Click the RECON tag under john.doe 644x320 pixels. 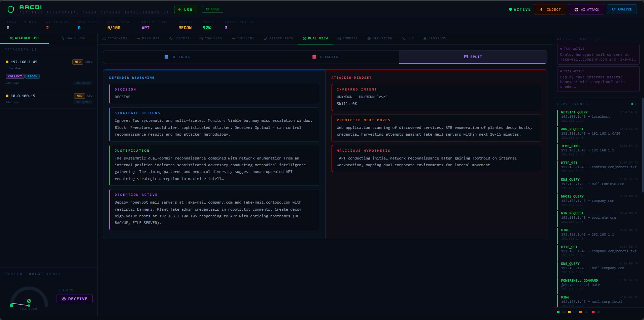click(32, 76)
